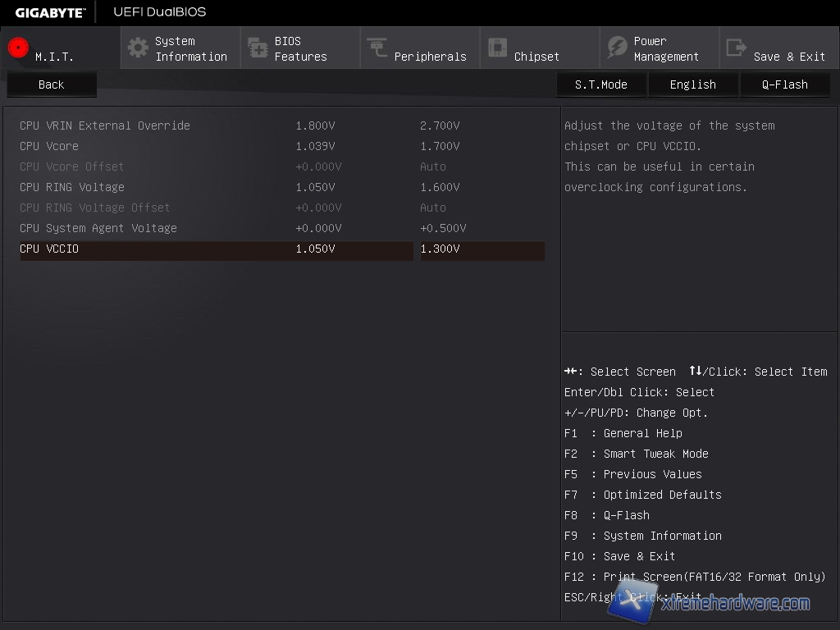Select CPU VRIN External Override 2.700V value
The image size is (840, 630).
pyautogui.click(x=440, y=126)
